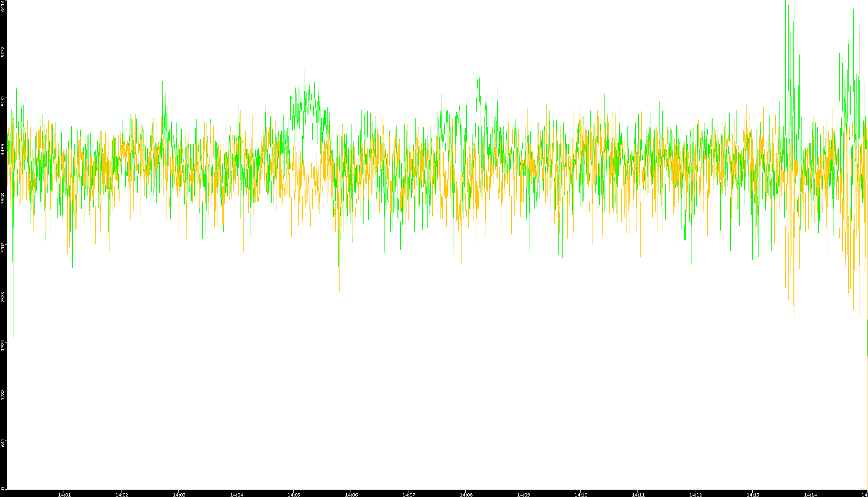Viewport: 868px width, 497px height.
Task: Select the 14:05 time axis label
Action: [x=294, y=495]
